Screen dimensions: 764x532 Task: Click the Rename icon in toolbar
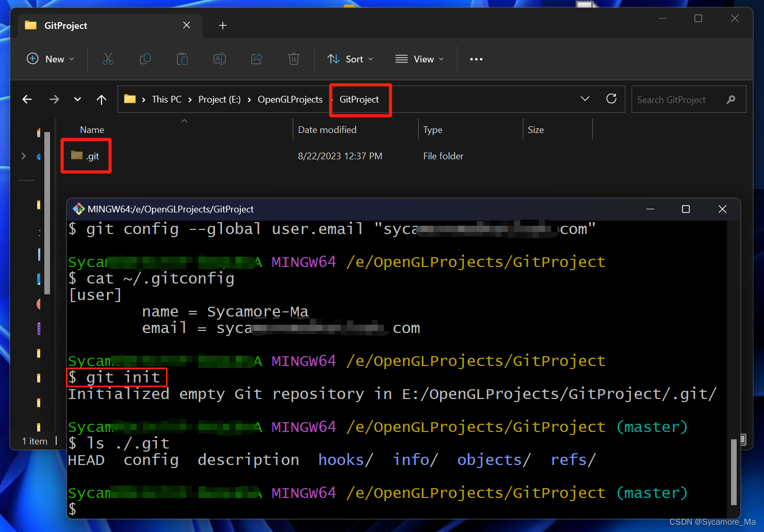(x=220, y=59)
